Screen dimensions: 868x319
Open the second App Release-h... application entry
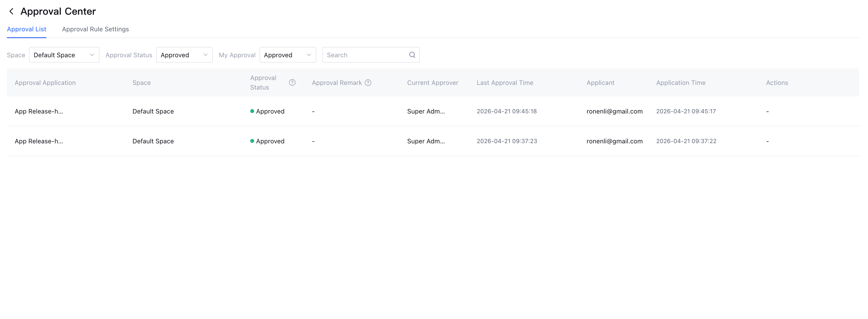(39, 141)
